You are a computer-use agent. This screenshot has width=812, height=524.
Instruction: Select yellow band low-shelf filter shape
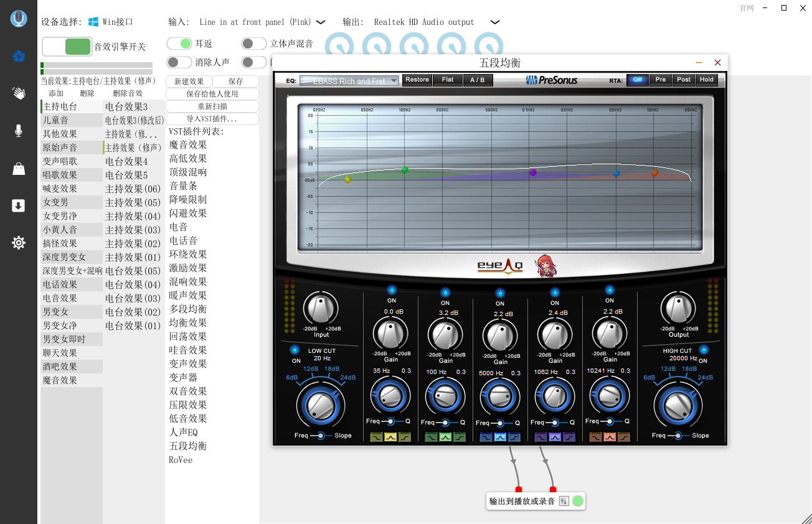tap(376, 437)
